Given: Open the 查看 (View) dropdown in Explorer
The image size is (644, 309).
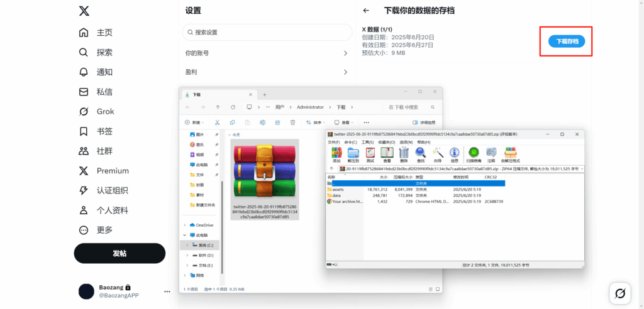Looking at the screenshot, I should tap(344, 122).
